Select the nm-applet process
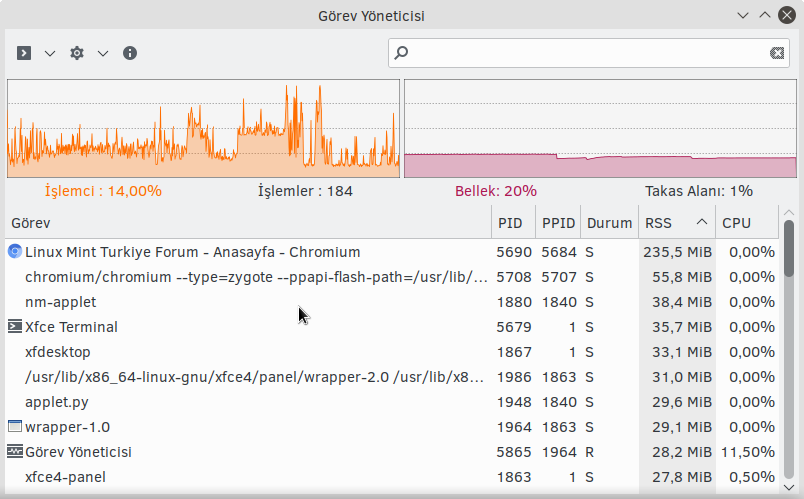 392,303
